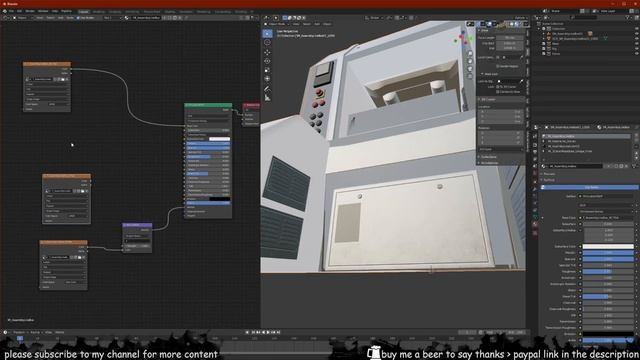Open the File menu
This screenshot has width=640, height=360.
click(x=11, y=11)
